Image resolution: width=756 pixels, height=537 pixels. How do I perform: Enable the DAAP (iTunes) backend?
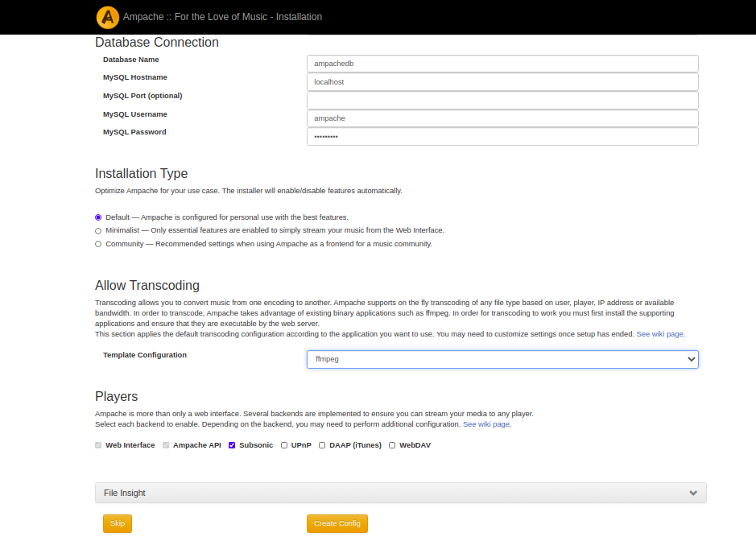[x=322, y=445]
